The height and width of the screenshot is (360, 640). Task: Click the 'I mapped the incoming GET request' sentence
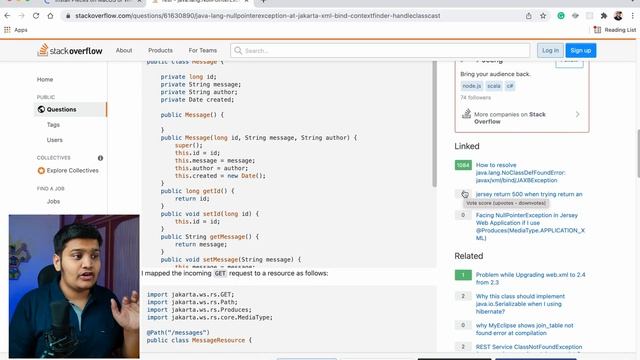point(235,273)
